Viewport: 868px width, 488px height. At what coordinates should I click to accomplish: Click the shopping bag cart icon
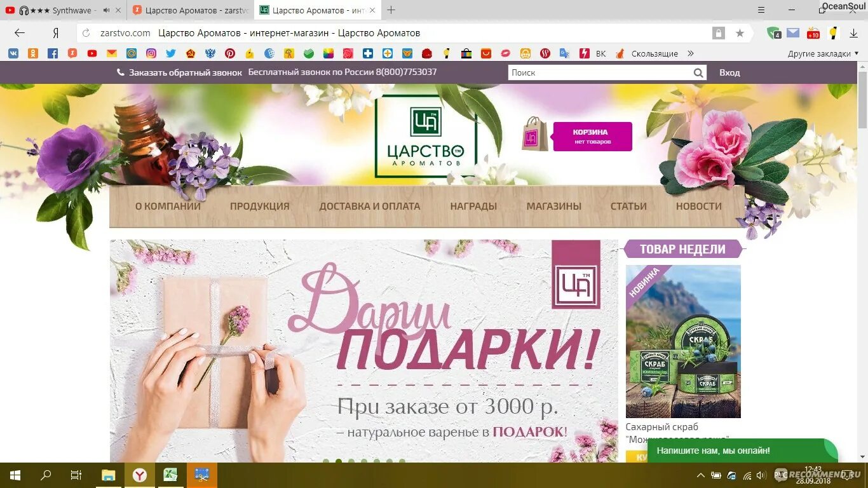pyautogui.click(x=535, y=134)
